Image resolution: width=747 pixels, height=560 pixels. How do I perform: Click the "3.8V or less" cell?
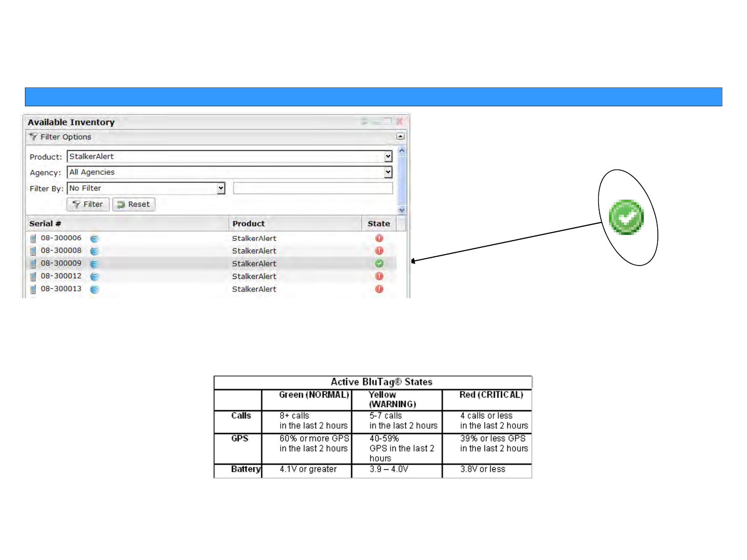coord(482,469)
